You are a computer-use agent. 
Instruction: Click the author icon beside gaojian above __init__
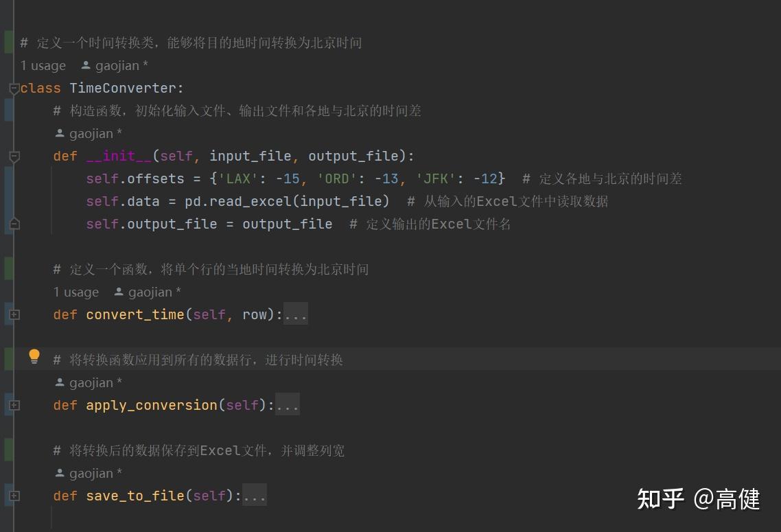pos(60,132)
